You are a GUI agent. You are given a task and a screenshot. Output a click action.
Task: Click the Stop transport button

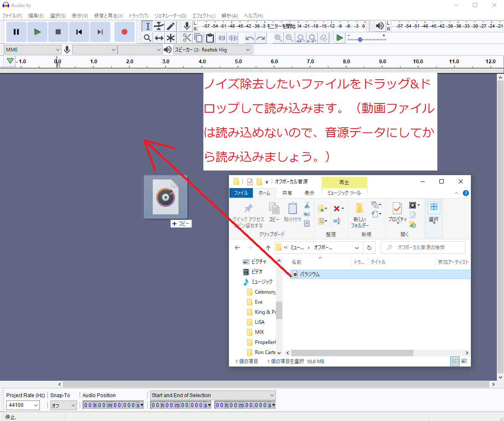[x=58, y=32]
